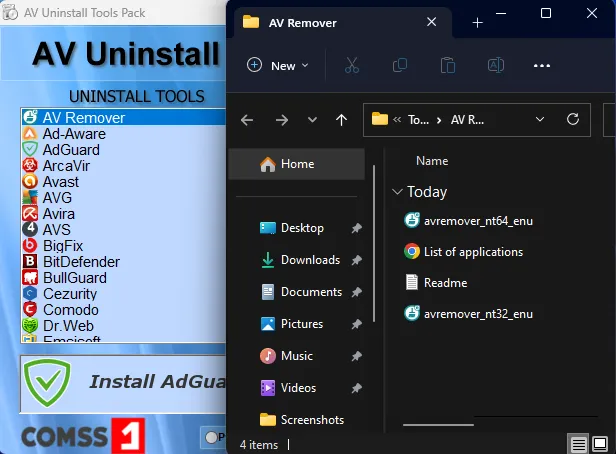Refresh the AV Remover folder
Viewport: 616px width, 454px height.
point(573,119)
